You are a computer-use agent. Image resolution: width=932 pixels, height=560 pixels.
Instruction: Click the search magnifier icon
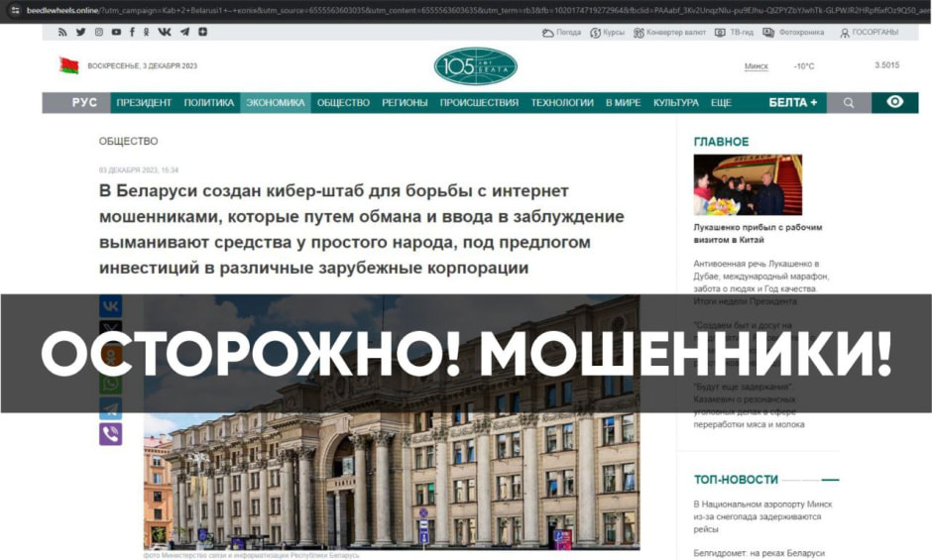(x=849, y=103)
